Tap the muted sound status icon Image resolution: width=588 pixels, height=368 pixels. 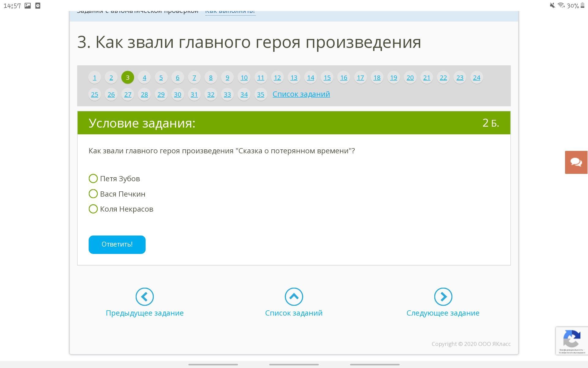pyautogui.click(x=552, y=6)
